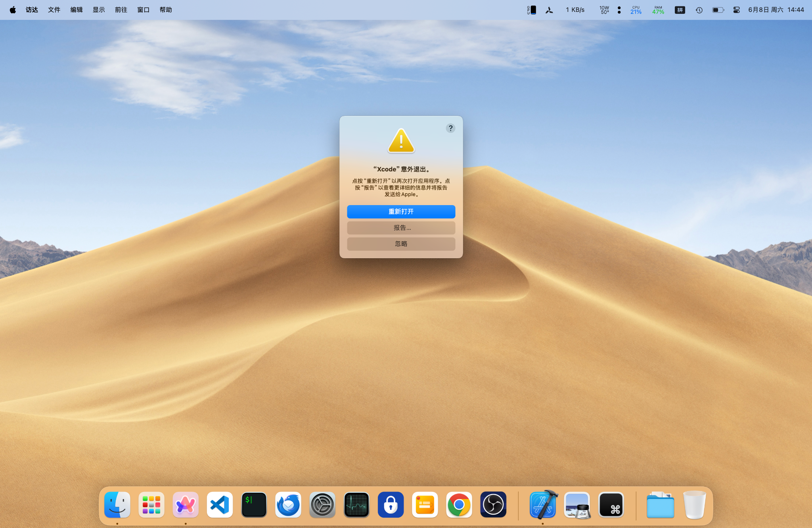
Task: Open the Trash in the Dock
Action: (x=694, y=505)
